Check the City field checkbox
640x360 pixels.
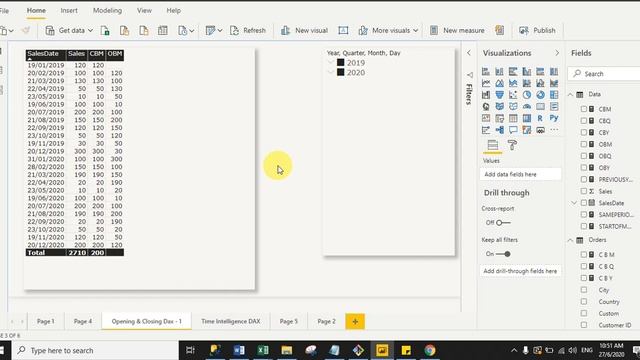(x=584, y=290)
